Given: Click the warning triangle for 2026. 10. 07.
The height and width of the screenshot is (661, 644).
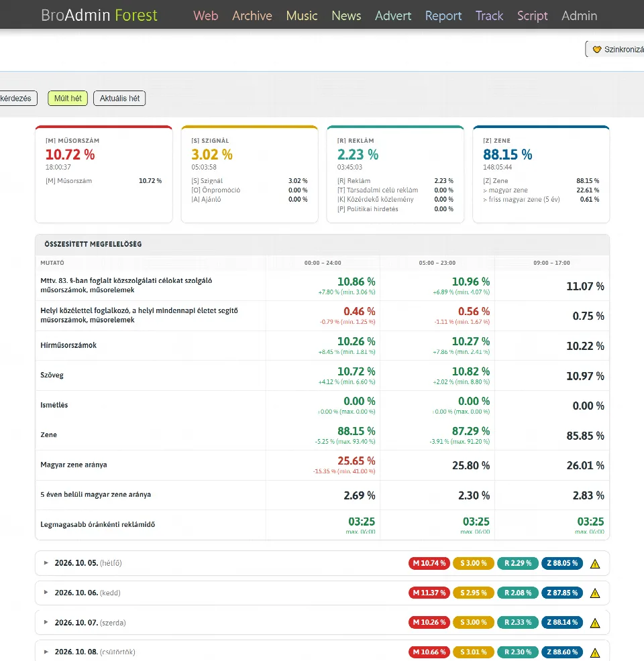Looking at the screenshot, I should (594, 623).
